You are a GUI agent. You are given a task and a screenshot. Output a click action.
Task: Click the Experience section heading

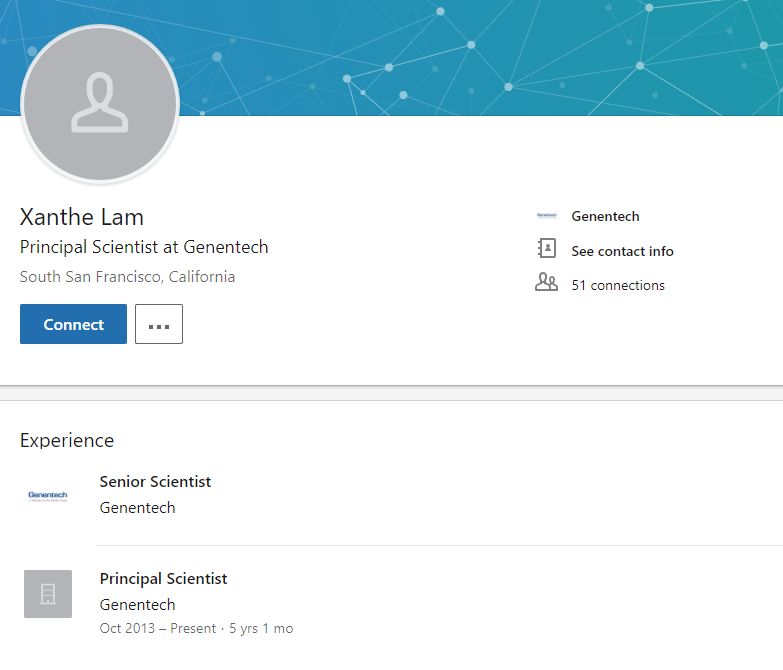click(67, 440)
